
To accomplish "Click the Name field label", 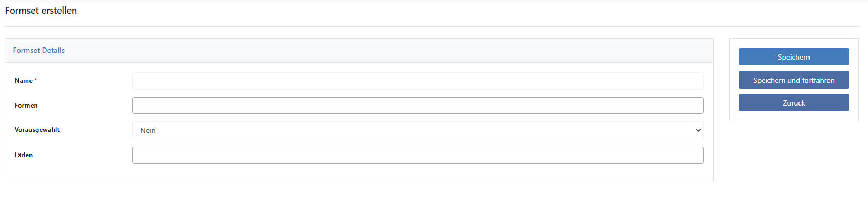I will [24, 81].
